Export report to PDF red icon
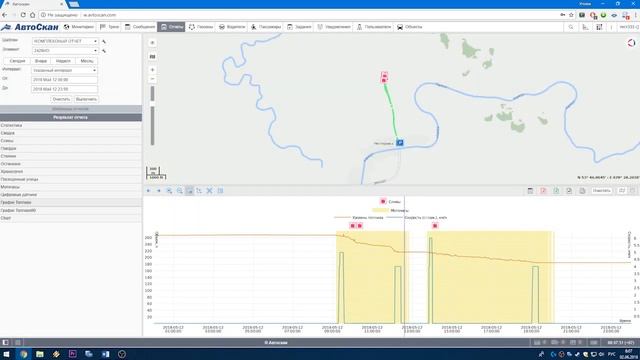Viewport: 640px width, 360px height. [x=543, y=191]
